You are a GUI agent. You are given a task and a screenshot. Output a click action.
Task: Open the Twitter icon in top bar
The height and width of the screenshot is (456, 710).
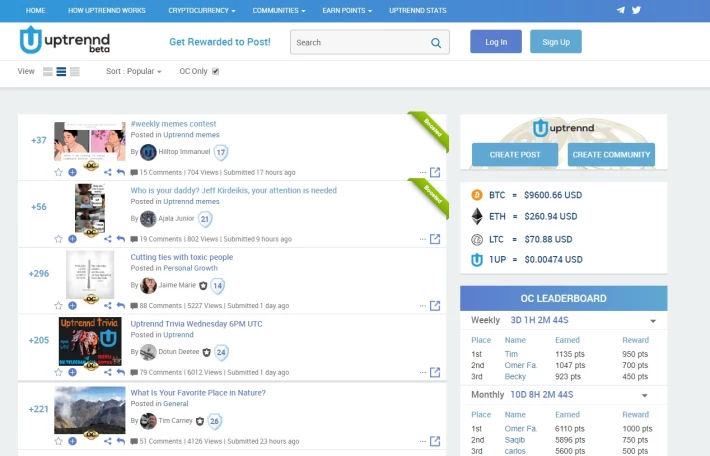[x=636, y=10]
